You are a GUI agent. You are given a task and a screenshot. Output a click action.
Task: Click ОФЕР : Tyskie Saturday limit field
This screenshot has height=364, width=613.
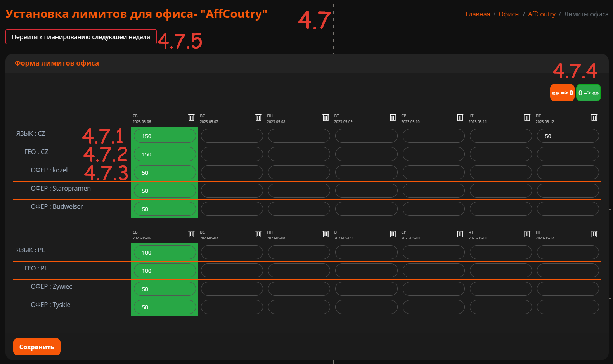pos(165,307)
